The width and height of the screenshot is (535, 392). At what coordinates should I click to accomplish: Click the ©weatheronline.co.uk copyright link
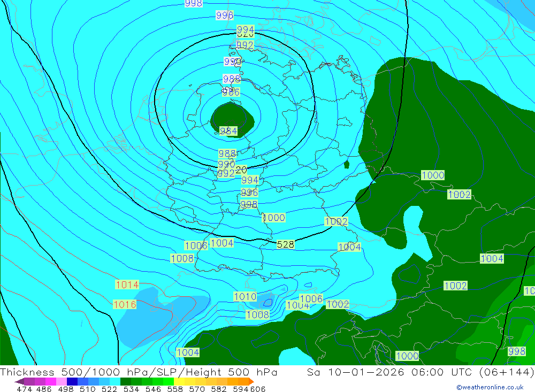(490, 387)
